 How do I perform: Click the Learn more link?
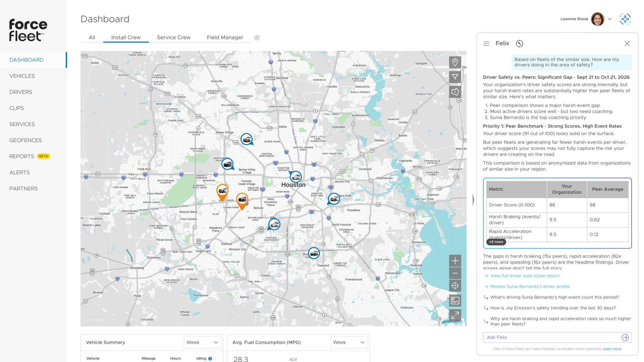click(612, 349)
